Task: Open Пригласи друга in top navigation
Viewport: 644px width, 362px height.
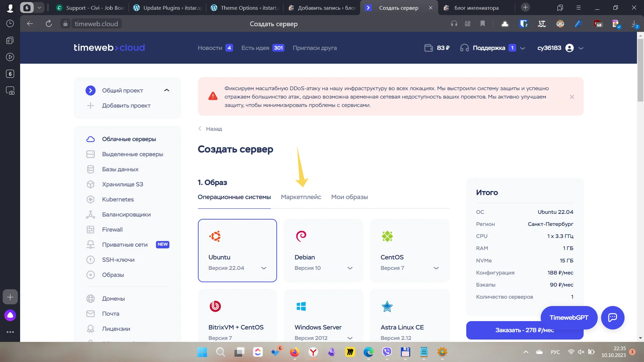Action: tap(315, 48)
